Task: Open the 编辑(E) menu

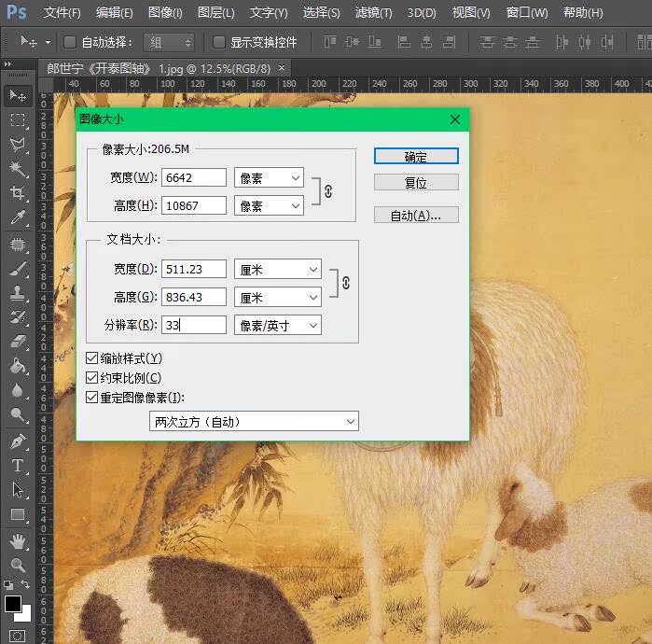Action: tap(114, 12)
